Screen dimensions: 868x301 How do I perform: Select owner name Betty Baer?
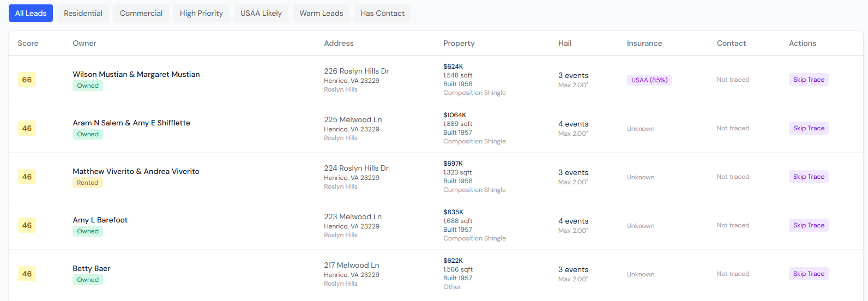click(x=92, y=268)
